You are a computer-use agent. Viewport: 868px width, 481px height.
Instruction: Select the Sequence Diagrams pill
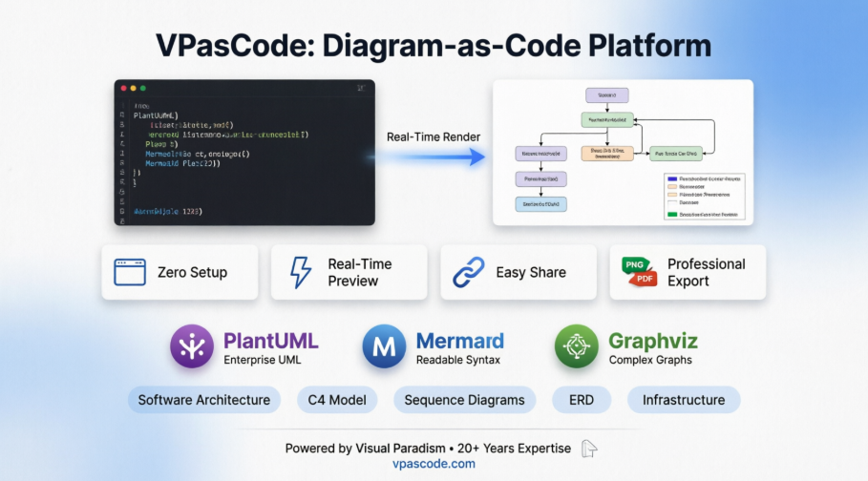[464, 400]
